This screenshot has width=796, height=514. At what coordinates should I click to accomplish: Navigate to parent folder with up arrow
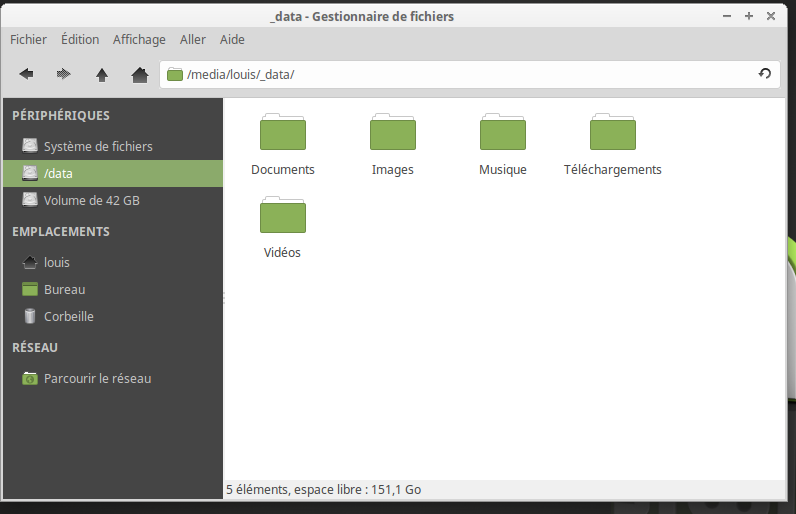coord(102,75)
